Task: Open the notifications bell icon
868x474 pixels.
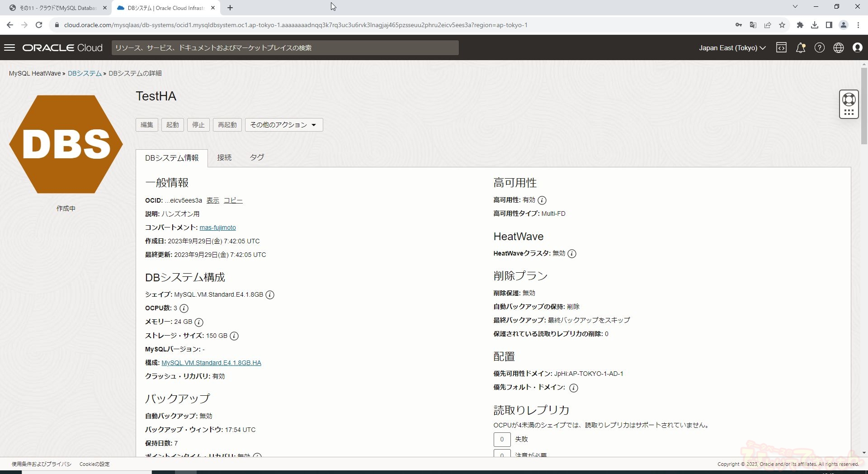Action: [800, 47]
